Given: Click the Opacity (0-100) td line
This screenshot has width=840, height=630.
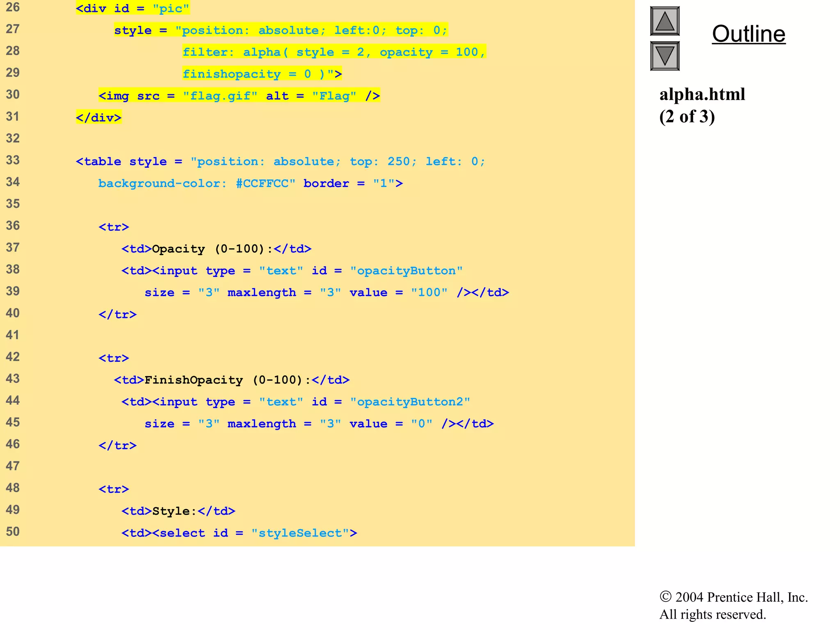Looking at the screenshot, I should [x=216, y=249].
